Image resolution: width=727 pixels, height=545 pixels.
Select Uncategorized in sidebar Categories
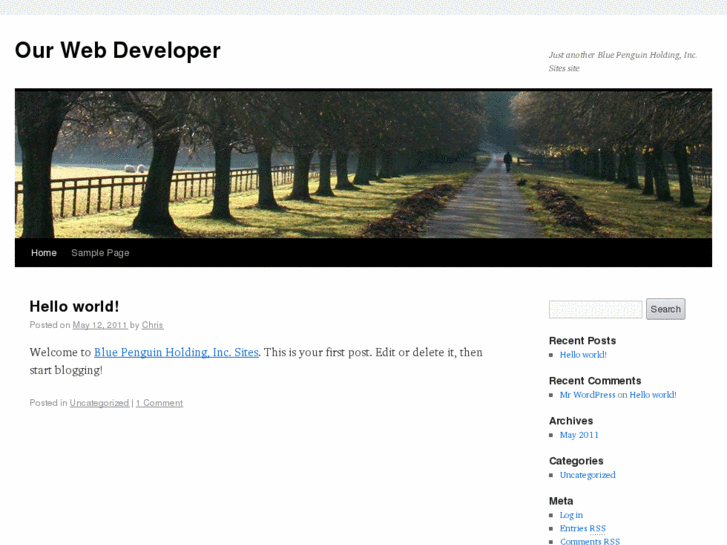point(587,475)
